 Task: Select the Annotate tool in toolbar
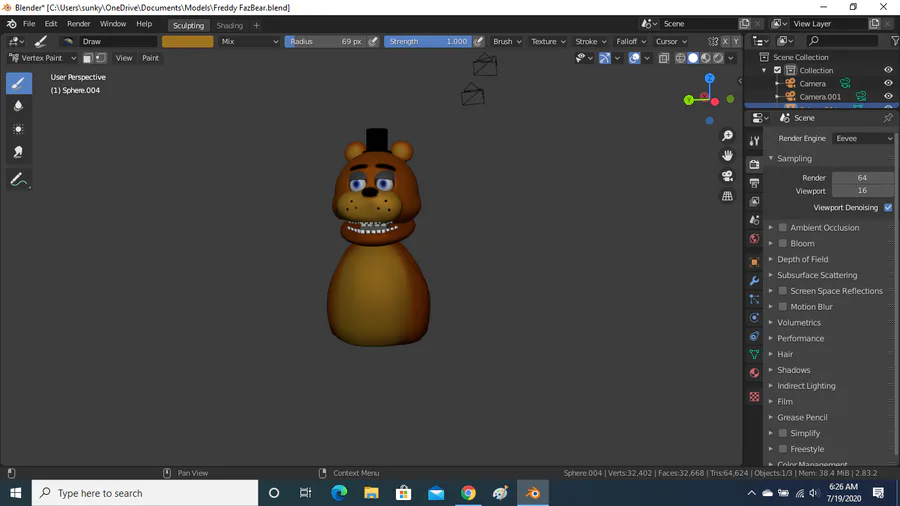coord(18,180)
